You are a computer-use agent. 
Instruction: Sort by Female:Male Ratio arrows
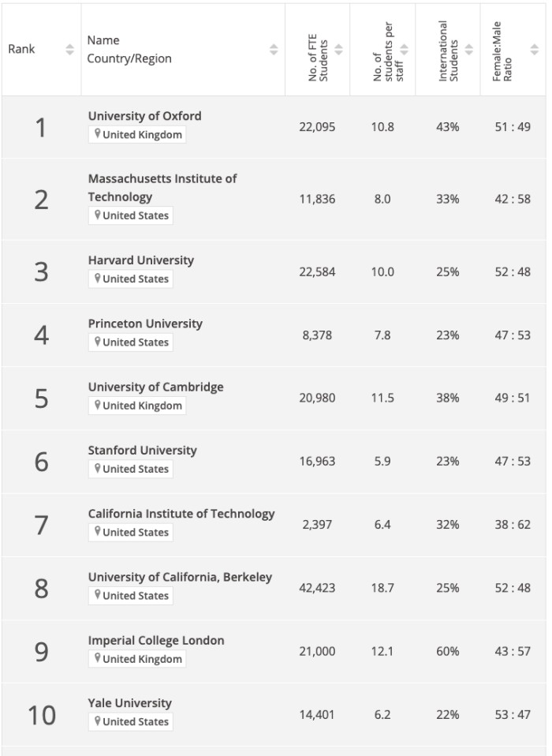[x=535, y=50]
